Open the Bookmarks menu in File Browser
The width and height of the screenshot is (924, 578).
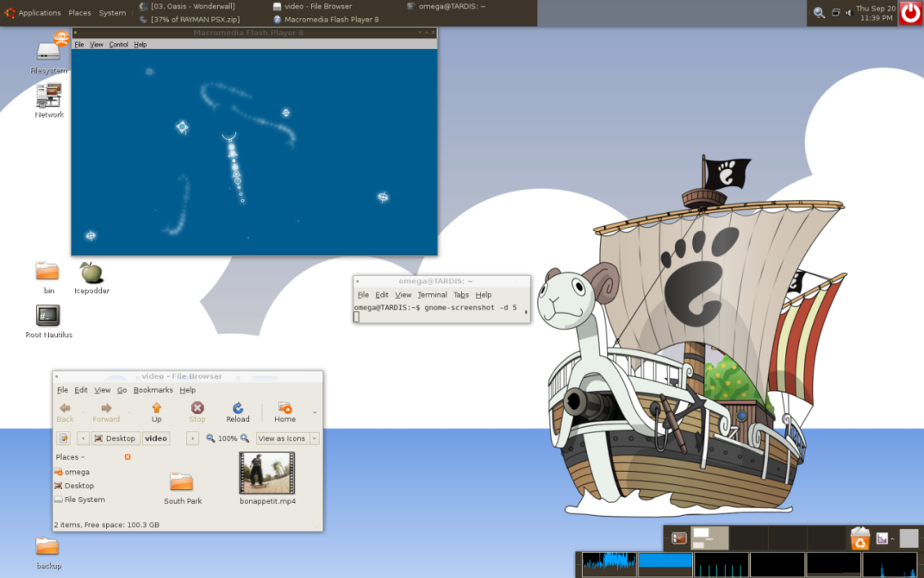tap(153, 390)
